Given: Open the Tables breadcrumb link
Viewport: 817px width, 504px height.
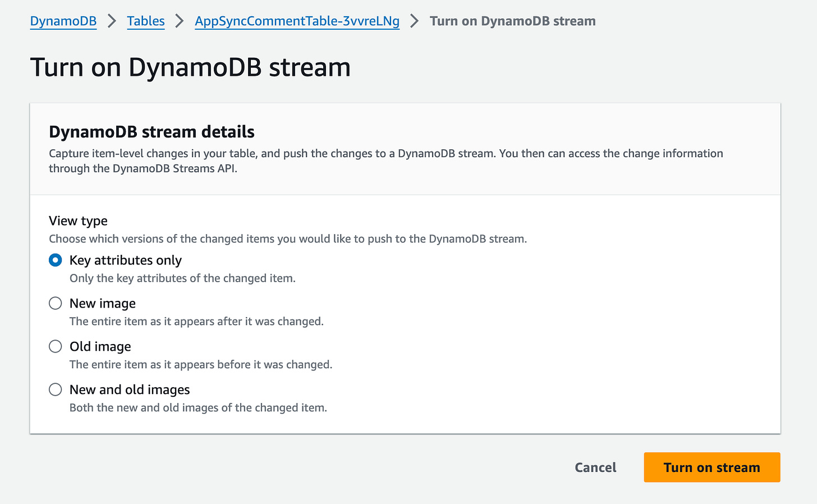Looking at the screenshot, I should pos(146,21).
